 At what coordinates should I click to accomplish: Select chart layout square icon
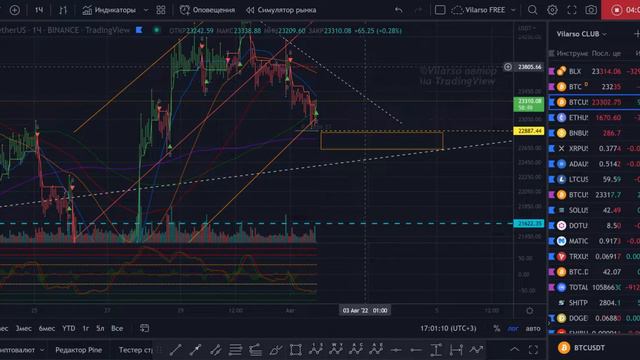click(x=440, y=10)
